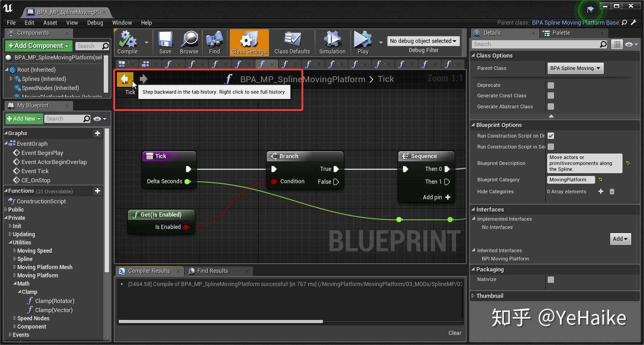Enable the Nativize checkbox under Packaging
644x345 pixels.
[x=550, y=279]
